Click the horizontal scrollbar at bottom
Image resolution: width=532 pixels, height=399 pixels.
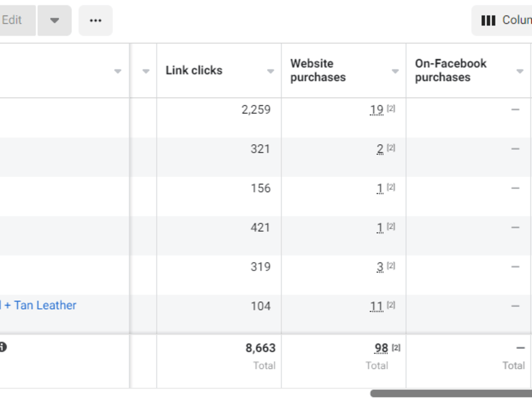pyautogui.click(x=451, y=393)
